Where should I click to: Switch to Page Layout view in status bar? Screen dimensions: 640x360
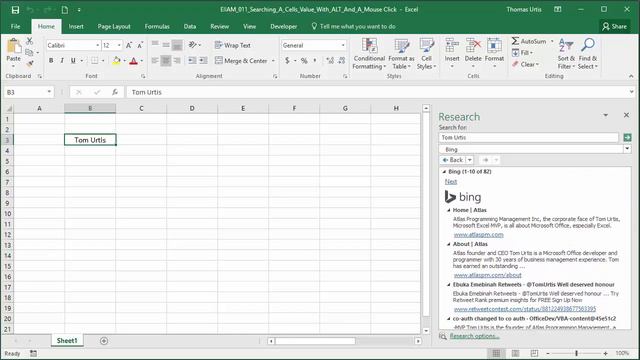[516, 353]
